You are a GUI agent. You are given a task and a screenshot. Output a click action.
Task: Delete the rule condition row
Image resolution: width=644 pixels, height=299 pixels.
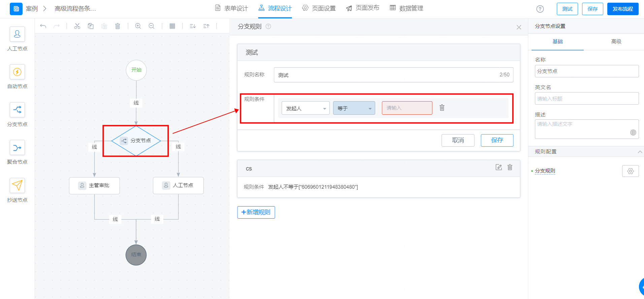pyautogui.click(x=442, y=108)
